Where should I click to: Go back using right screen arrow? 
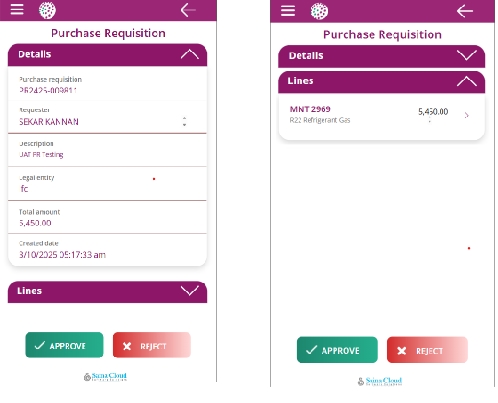tap(465, 11)
